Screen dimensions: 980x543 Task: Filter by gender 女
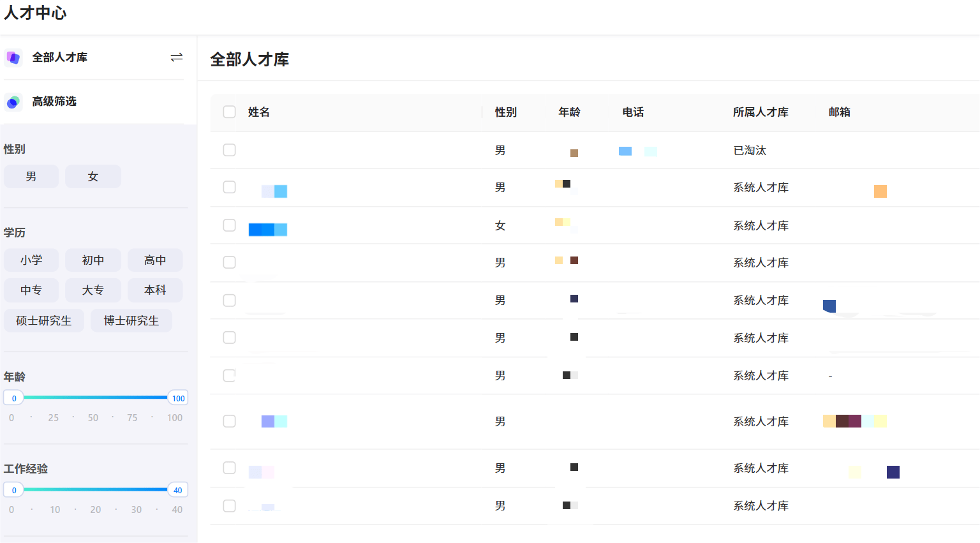93,177
